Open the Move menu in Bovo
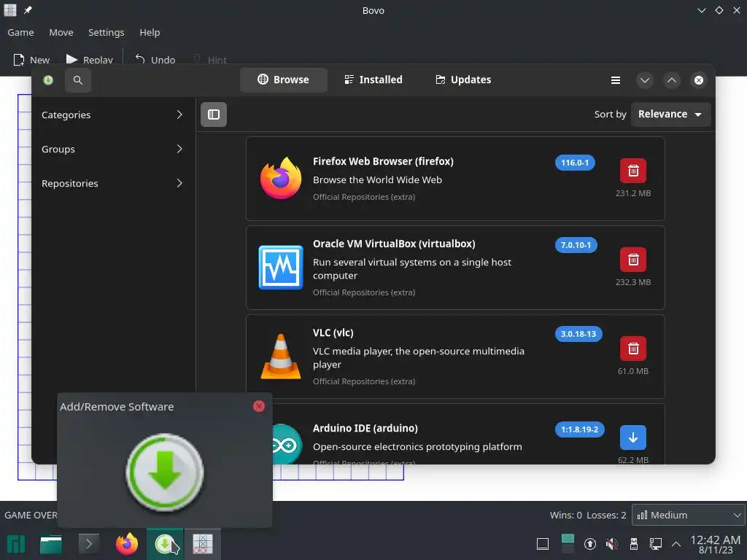747x560 pixels. 61,32
